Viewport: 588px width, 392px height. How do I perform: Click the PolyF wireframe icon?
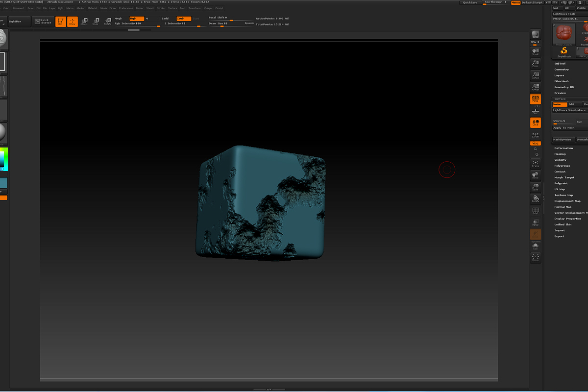(535, 211)
